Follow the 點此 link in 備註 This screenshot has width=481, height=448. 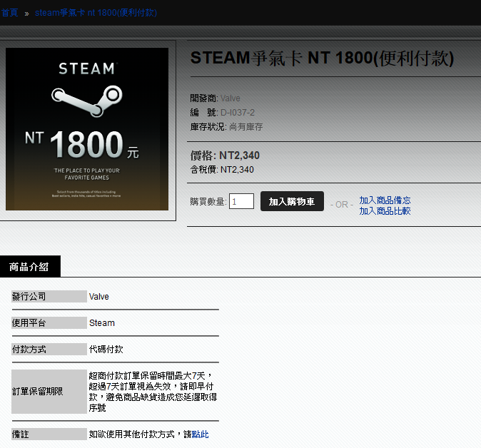200,434
